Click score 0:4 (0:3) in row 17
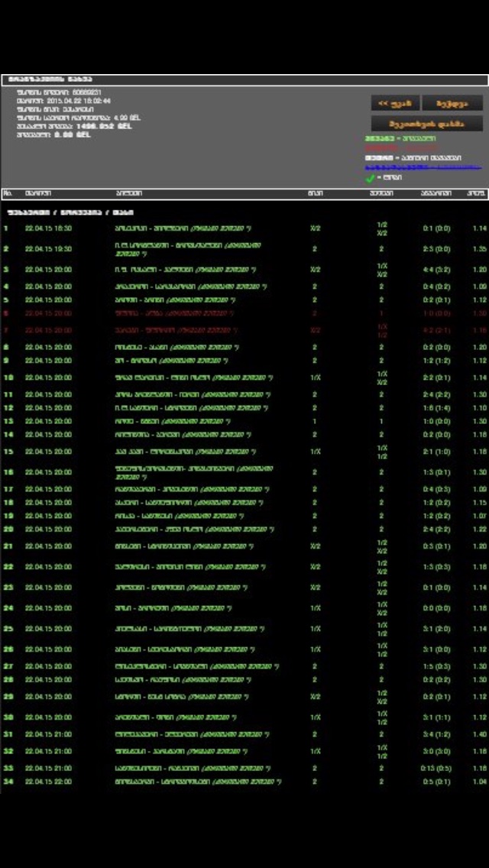Image resolution: width=489 pixels, height=868 pixels. click(436, 489)
